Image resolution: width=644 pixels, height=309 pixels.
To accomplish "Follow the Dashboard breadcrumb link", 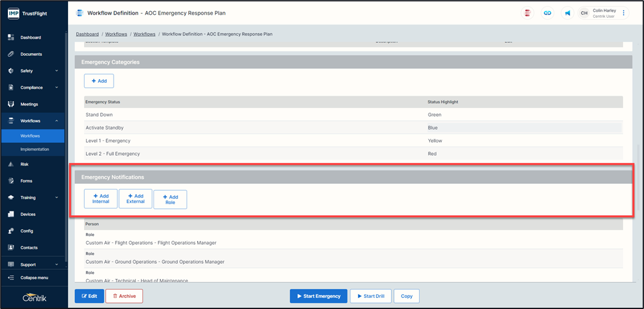I will coord(87,34).
